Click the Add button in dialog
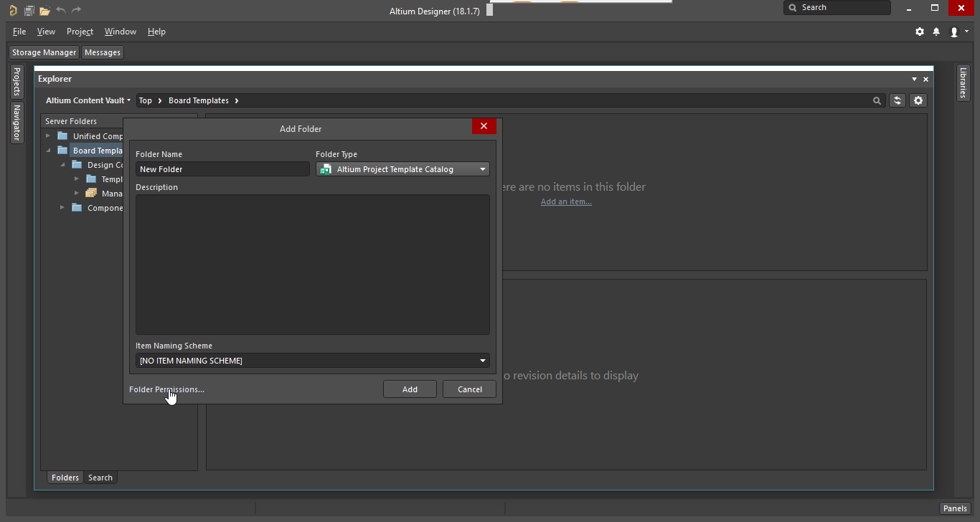Viewport: 980px width, 522px height. click(x=410, y=389)
